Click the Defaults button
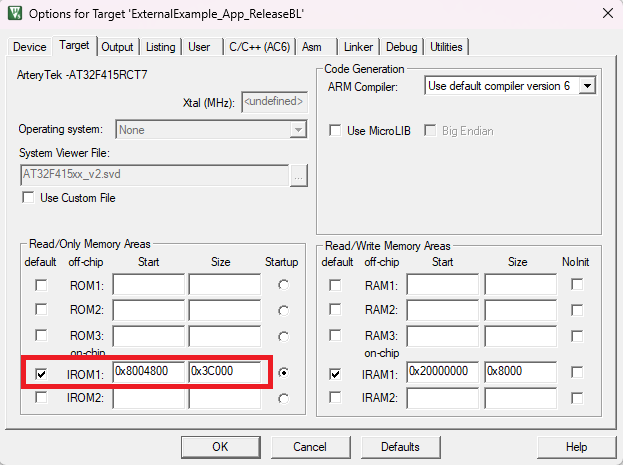Viewport: 623px width, 465px height. coord(400,446)
